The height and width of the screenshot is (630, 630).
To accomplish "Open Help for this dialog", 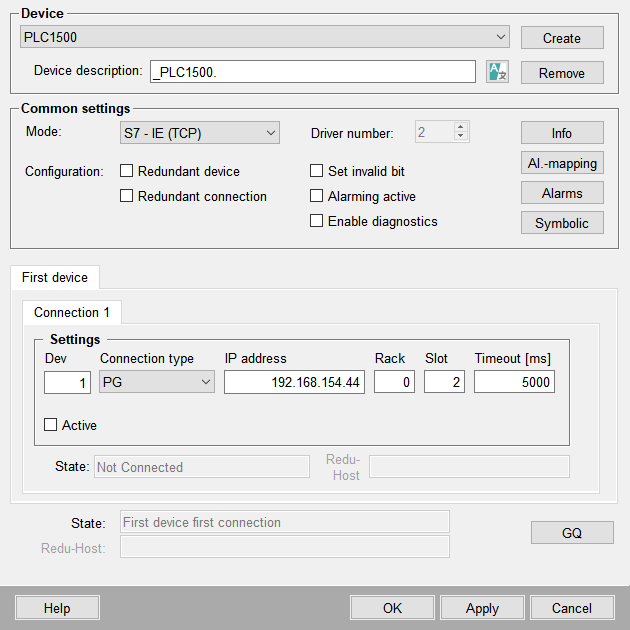I will click(57, 608).
